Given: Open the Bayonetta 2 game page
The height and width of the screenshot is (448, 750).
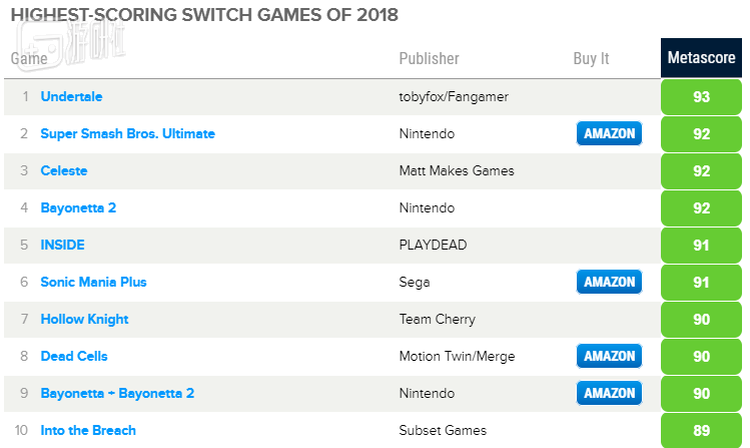Looking at the screenshot, I should 78,208.
